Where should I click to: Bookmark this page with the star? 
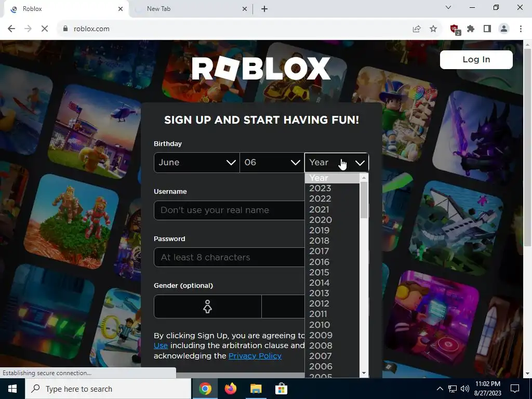433,29
